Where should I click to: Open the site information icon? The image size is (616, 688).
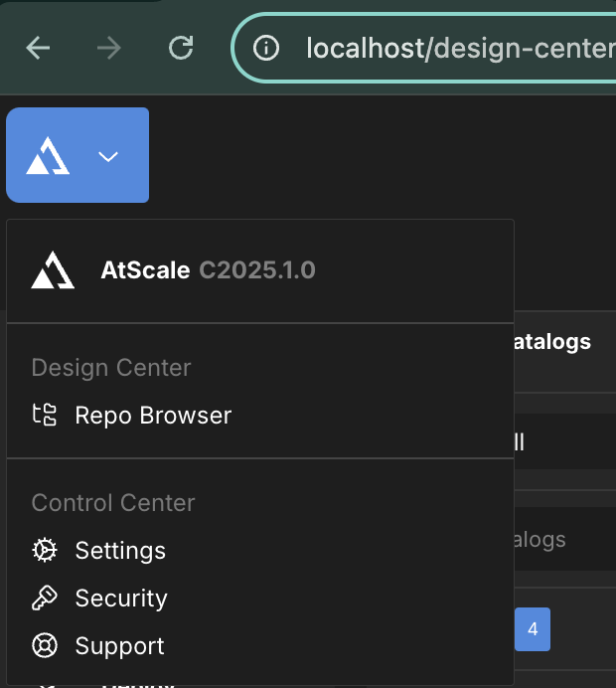[x=265, y=48]
